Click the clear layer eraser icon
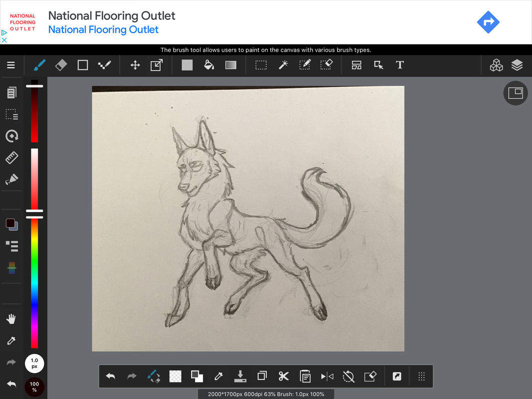The width and height of the screenshot is (532, 399). (370, 376)
